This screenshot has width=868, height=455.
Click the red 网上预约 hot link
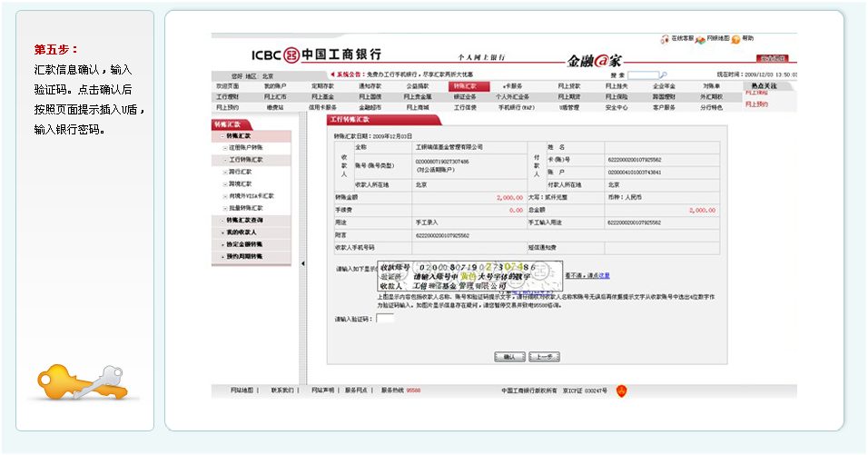[x=756, y=104]
